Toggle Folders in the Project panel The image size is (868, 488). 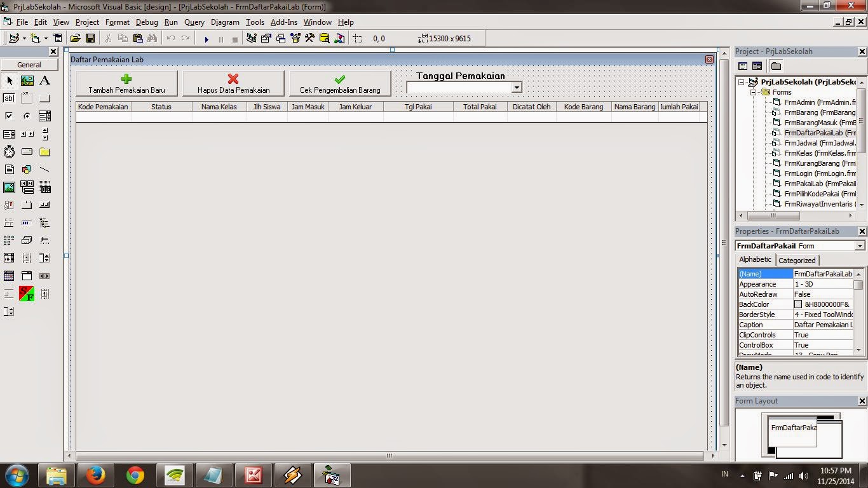tap(776, 66)
